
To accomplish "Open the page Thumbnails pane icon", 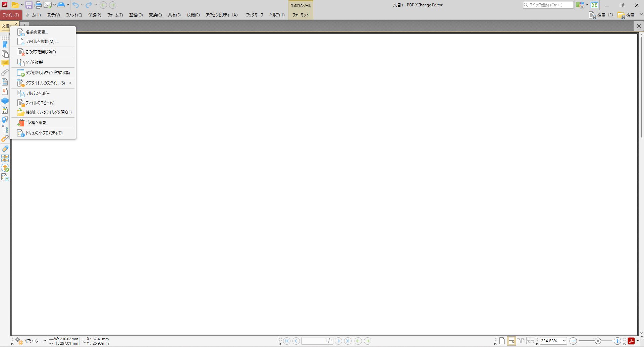I will point(5,54).
